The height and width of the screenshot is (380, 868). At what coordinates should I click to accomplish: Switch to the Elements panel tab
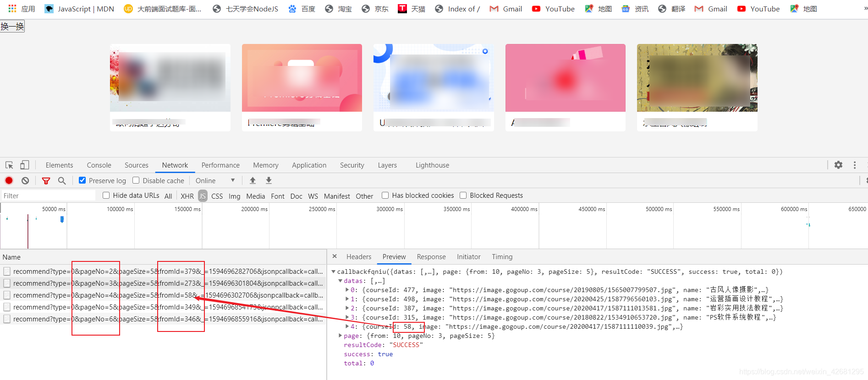59,165
